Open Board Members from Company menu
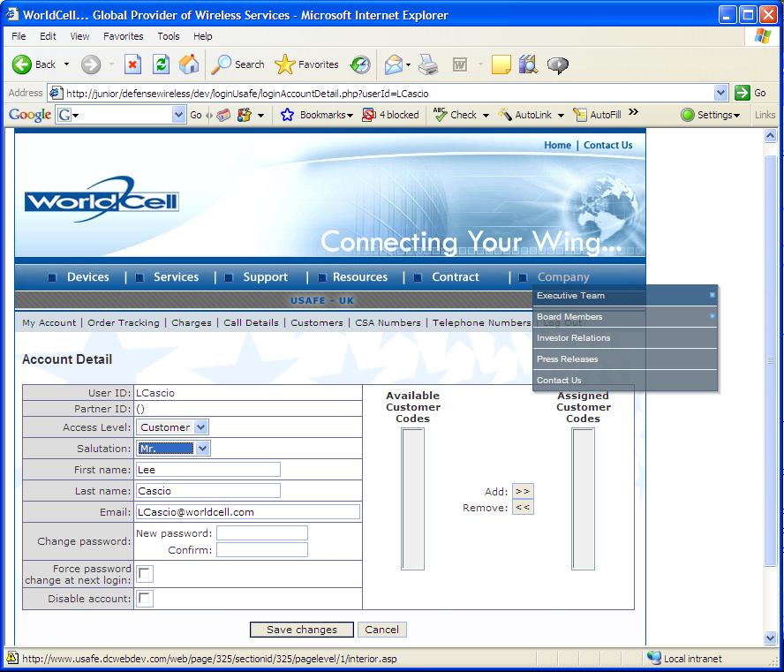The height and width of the screenshot is (672, 784). 625,316
